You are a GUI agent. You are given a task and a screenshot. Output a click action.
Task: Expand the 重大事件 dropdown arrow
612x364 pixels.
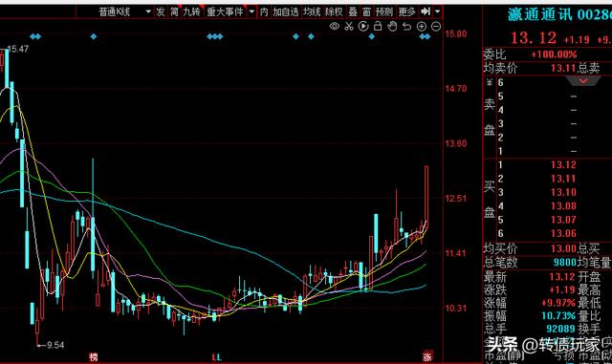click(251, 12)
